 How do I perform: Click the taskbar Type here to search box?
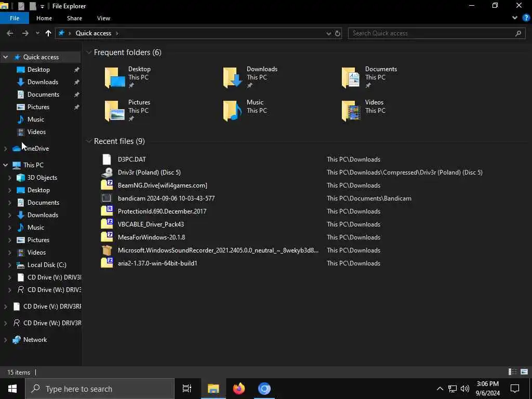click(x=100, y=389)
